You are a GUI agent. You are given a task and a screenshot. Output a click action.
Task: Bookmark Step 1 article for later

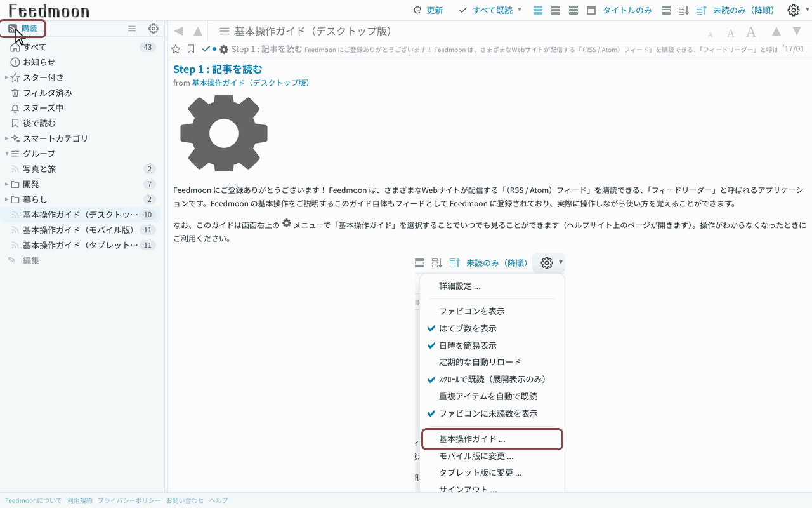pos(191,49)
